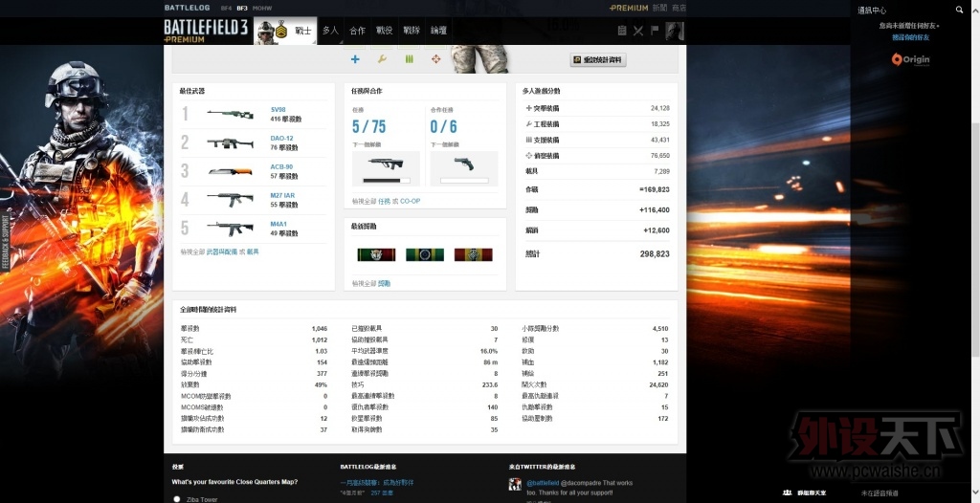This screenshot has width=980, height=503.
Task: Open the SV98 weapon link
Action: point(278,109)
